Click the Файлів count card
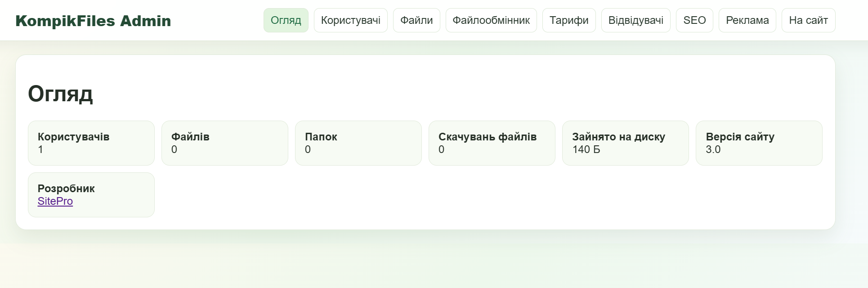Image resolution: width=868 pixels, height=288 pixels. [x=225, y=143]
